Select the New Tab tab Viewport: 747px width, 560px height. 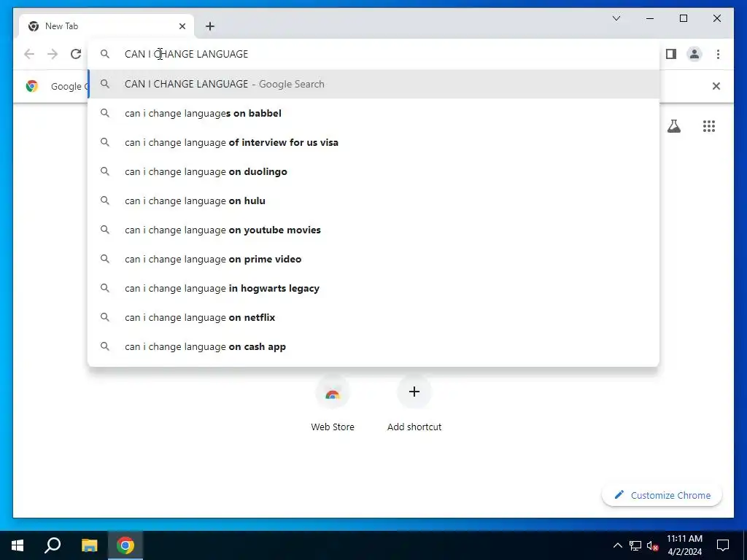106,26
